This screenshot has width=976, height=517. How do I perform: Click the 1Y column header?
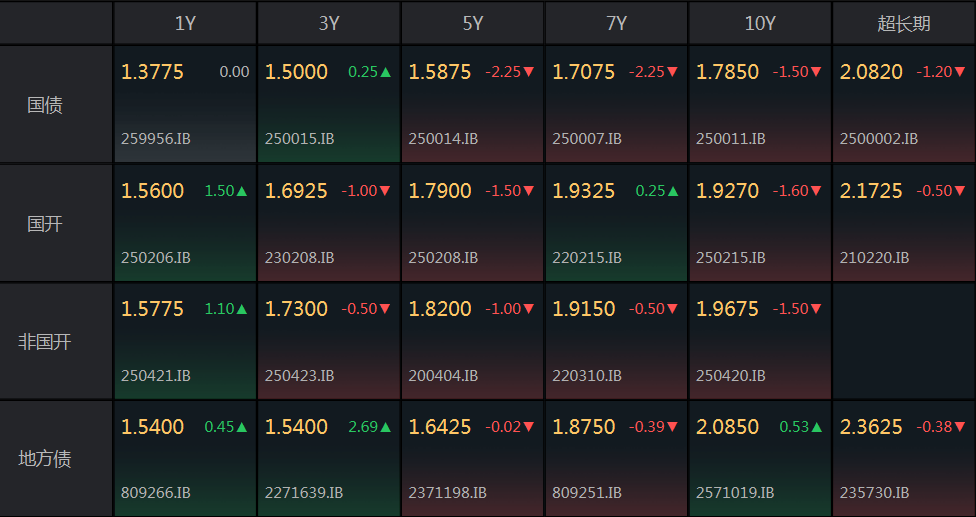pyautogui.click(x=185, y=23)
